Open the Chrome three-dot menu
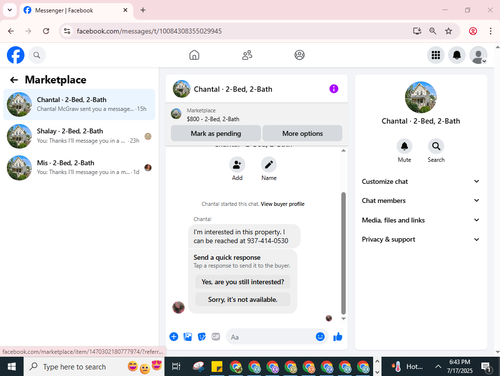Viewport: 500px width, 376px height. tap(490, 31)
